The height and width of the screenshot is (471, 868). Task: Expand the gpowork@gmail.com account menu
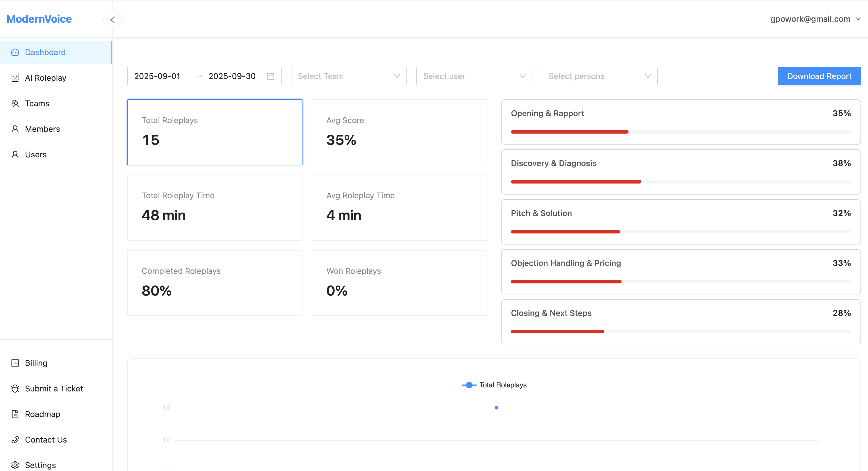click(x=815, y=19)
